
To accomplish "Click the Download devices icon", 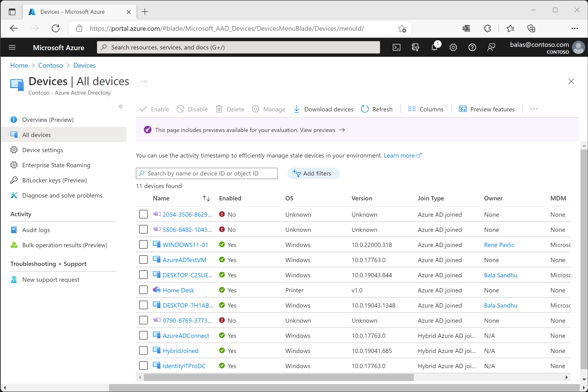I will 296,109.
